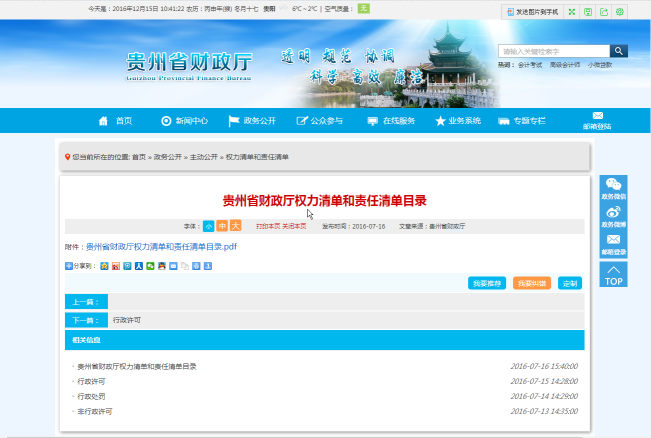Select large font size 大
651x438 pixels.
(236, 226)
